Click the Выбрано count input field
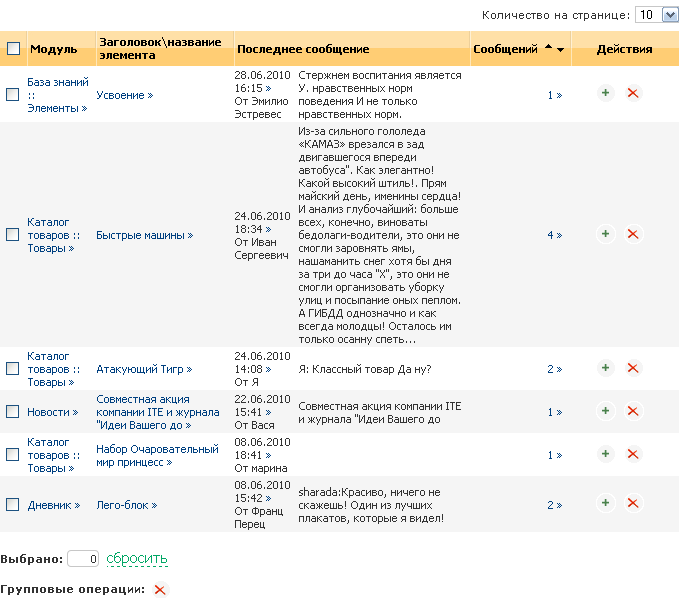The height and width of the screenshot is (598, 679). [x=83, y=559]
